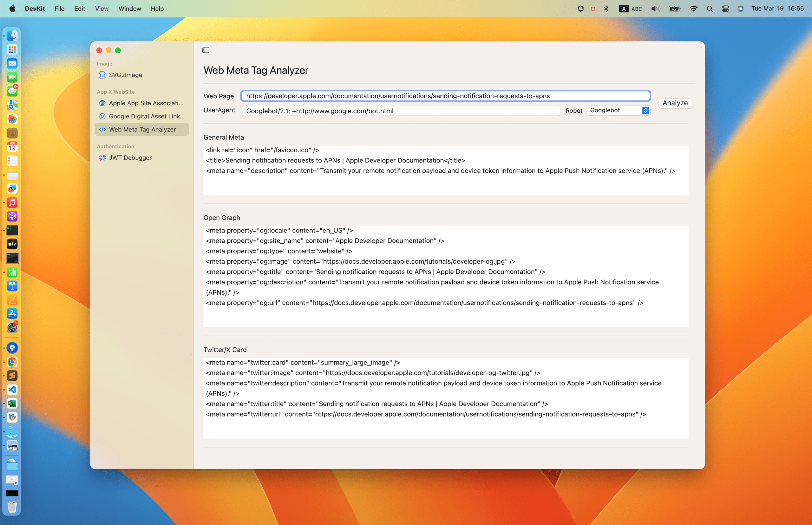Open Spotlight search in menu bar

(710, 9)
